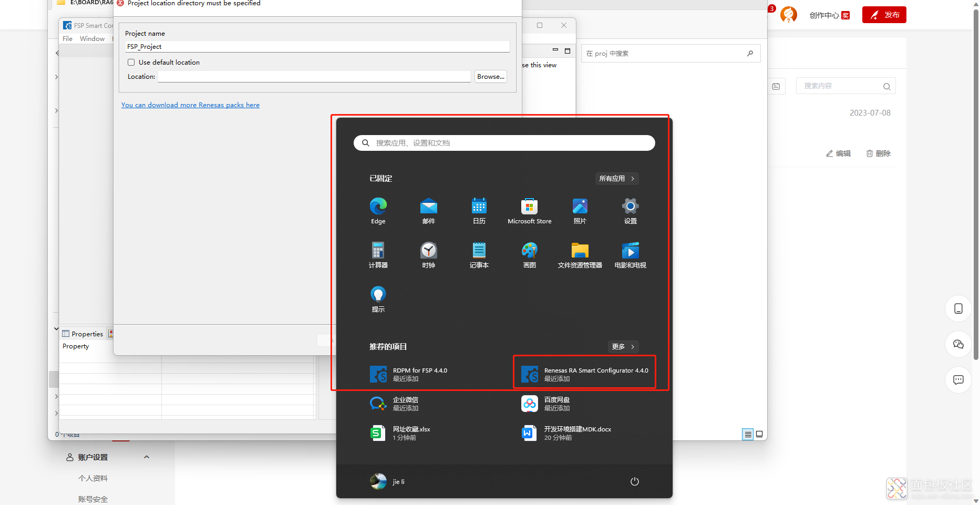
Task: Open recent file 开发环境搭建MDK.docx
Action: [566, 433]
